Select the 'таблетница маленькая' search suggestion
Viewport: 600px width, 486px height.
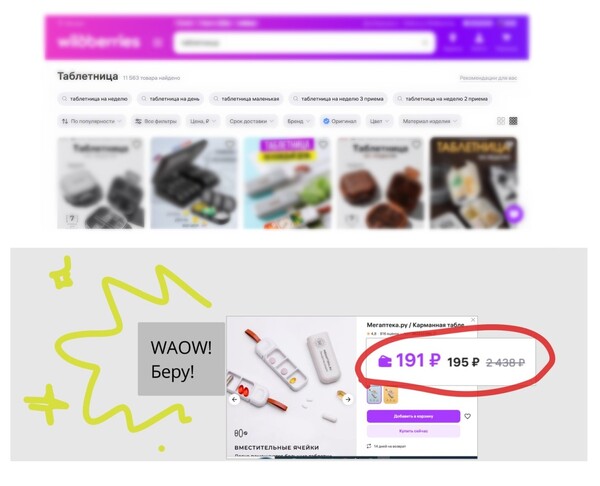pos(246,99)
